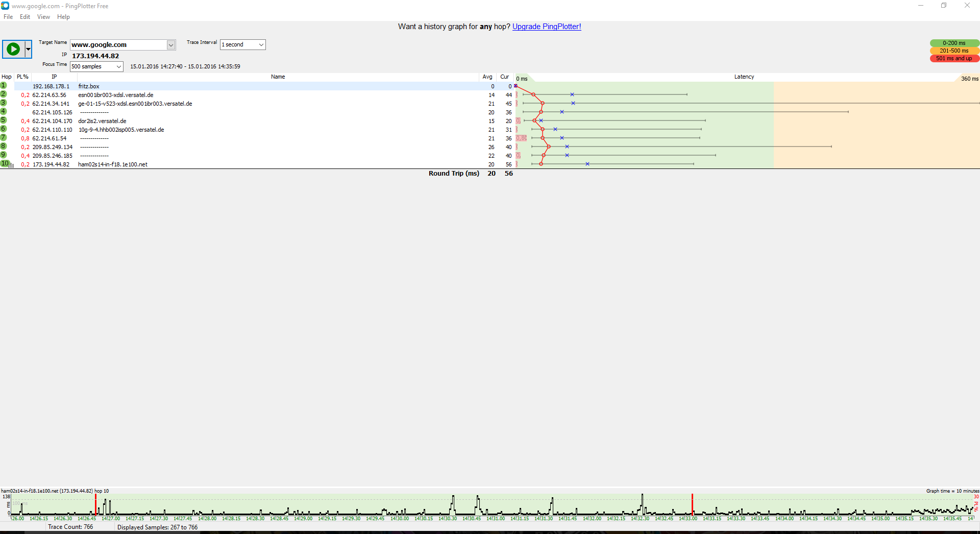Click the blue X current marker on hop 10

click(x=587, y=164)
